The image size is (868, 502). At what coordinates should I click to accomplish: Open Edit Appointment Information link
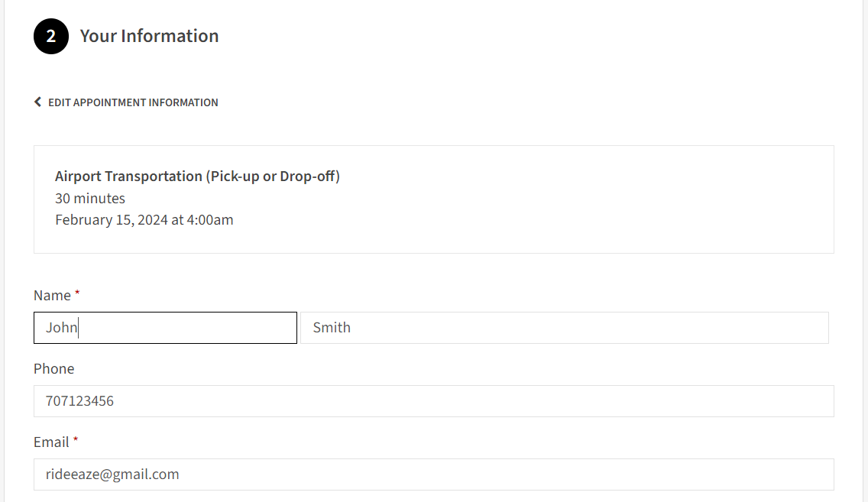[x=133, y=102]
